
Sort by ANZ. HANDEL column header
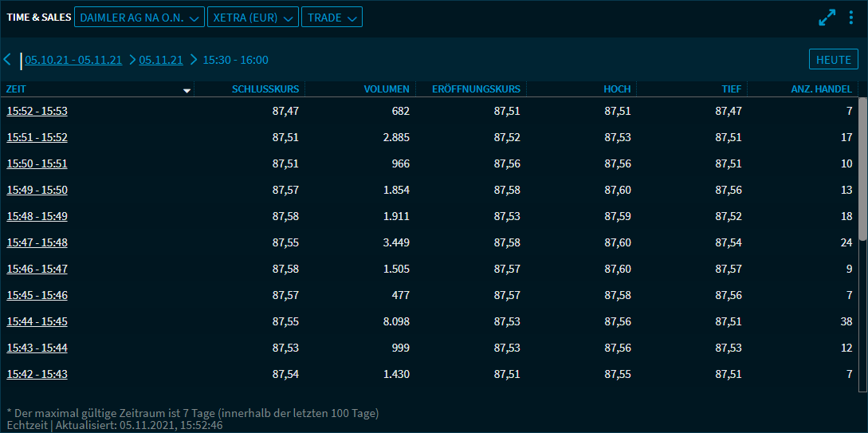tap(821, 89)
